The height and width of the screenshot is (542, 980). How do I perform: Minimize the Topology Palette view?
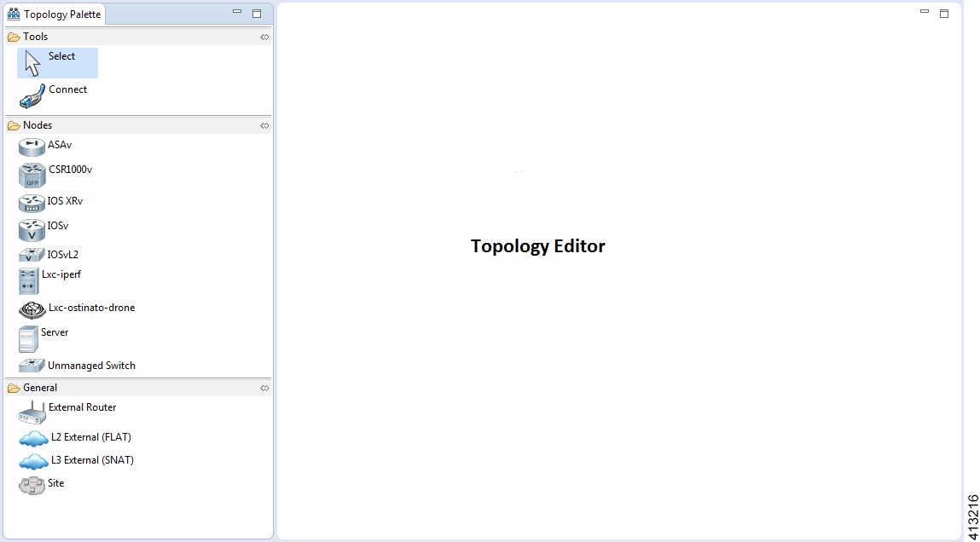point(237,11)
